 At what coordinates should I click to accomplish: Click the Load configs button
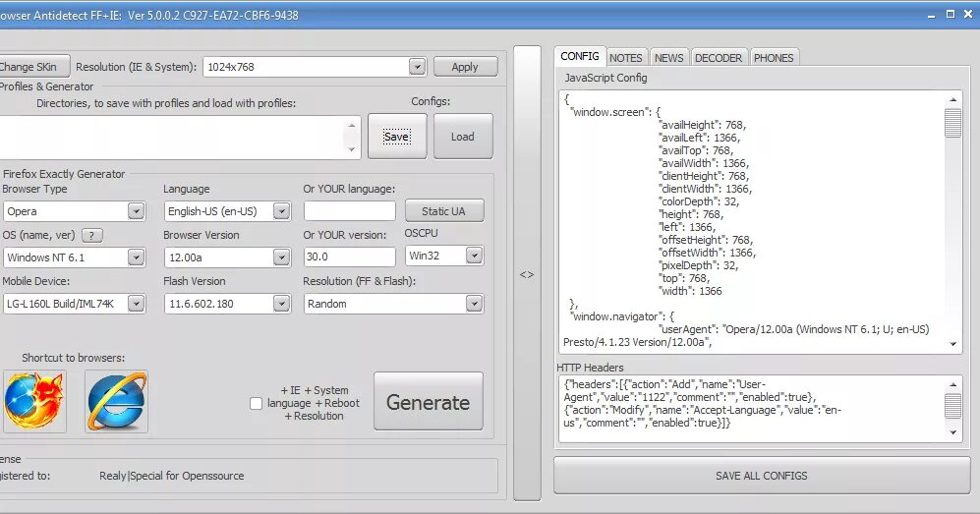coord(463,137)
